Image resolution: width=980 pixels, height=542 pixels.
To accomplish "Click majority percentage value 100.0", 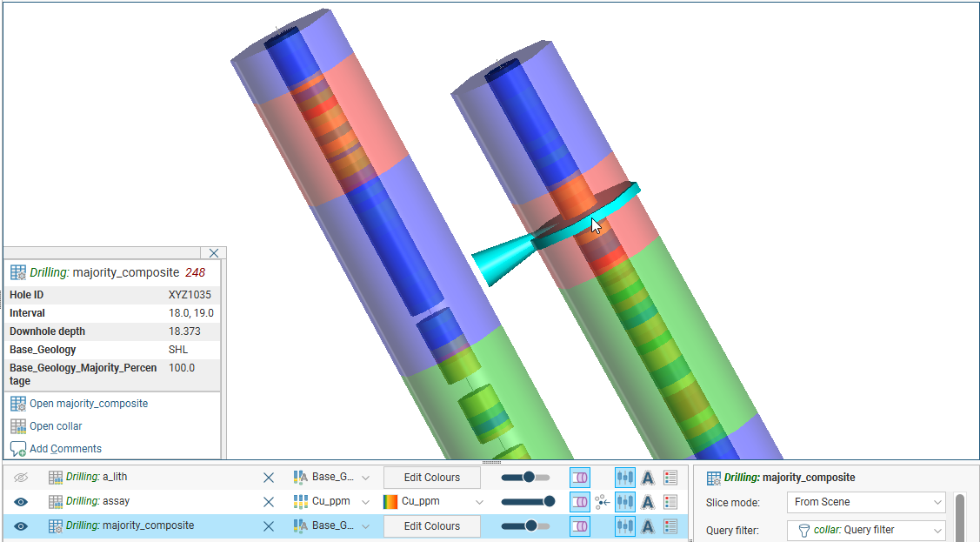I will pos(182,368).
